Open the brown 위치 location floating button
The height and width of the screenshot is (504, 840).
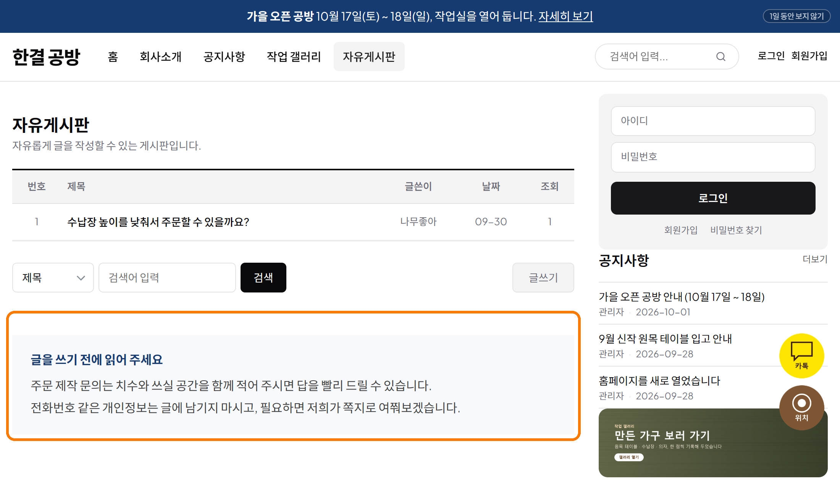point(801,407)
